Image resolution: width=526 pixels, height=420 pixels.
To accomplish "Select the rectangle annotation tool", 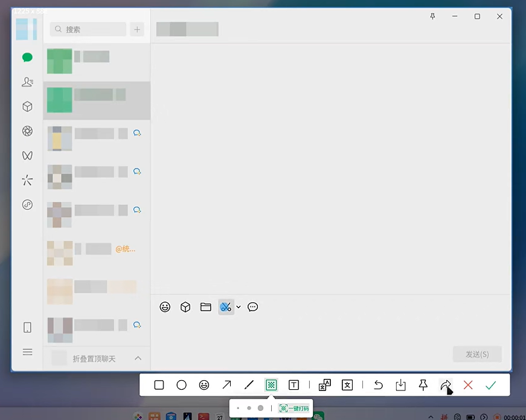I will coord(159,385).
